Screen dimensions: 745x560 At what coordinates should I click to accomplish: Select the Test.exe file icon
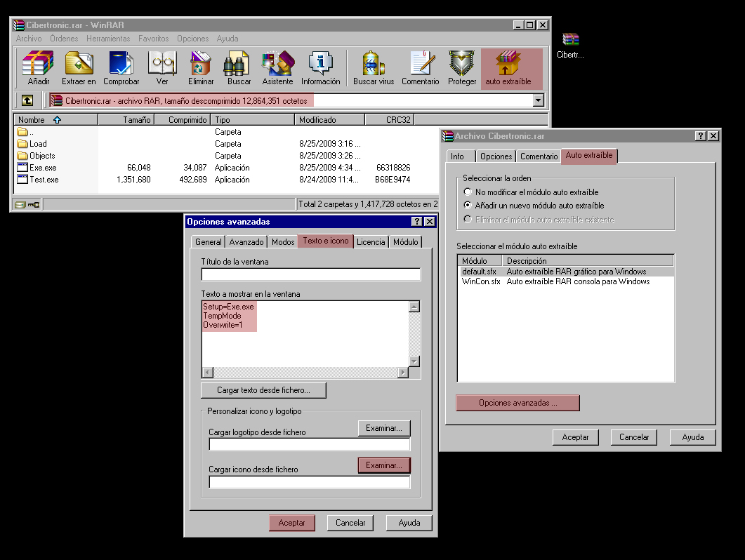pos(22,179)
